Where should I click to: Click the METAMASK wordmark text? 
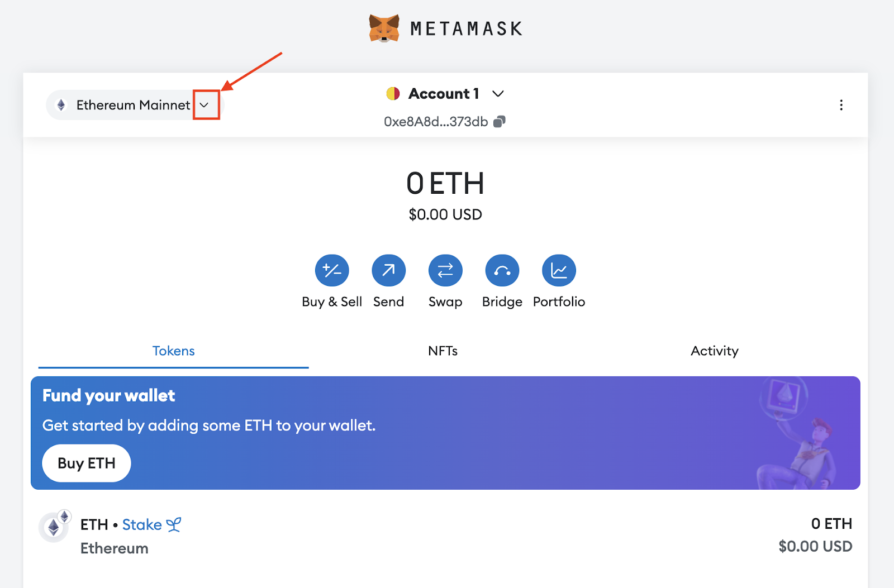[467, 28]
